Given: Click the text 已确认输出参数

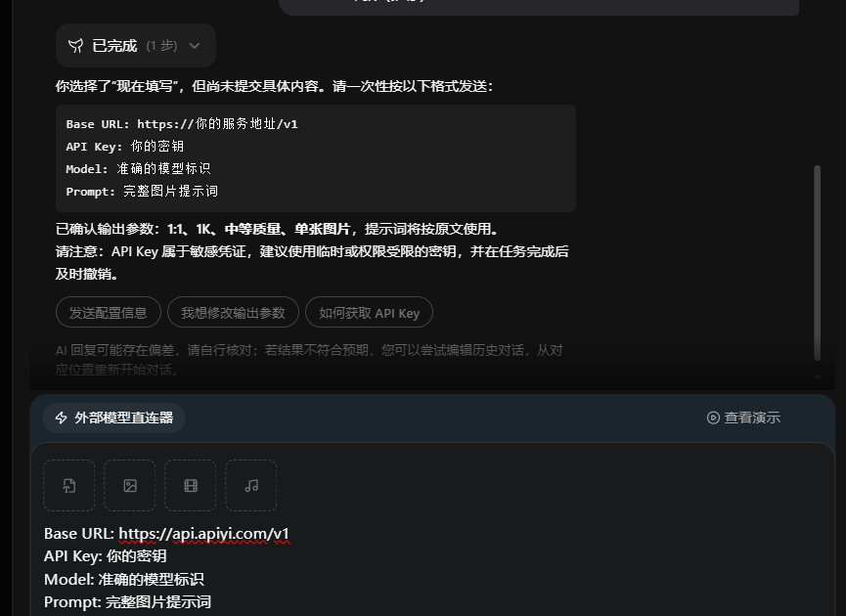Looking at the screenshot, I should tap(105, 229).
